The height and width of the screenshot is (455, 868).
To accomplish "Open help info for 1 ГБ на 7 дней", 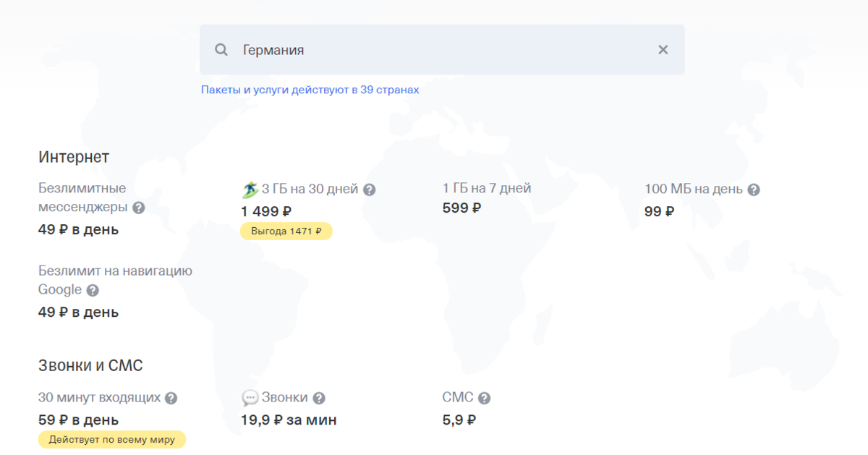I will point(540,188).
